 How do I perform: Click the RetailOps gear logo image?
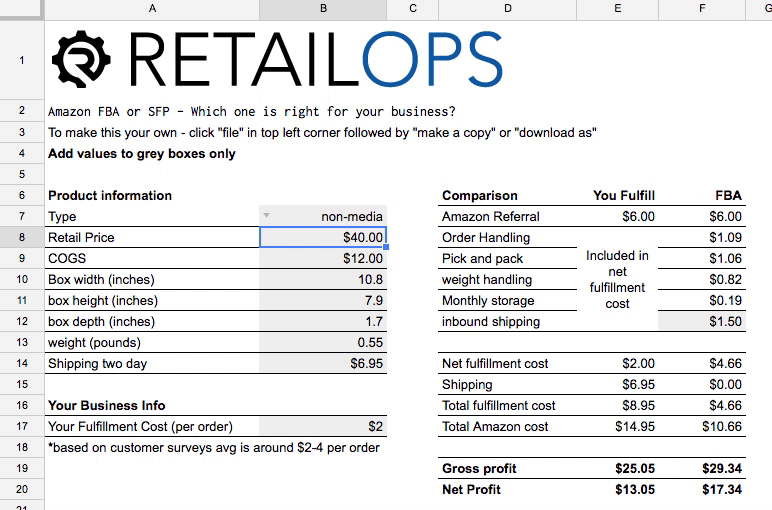point(81,59)
